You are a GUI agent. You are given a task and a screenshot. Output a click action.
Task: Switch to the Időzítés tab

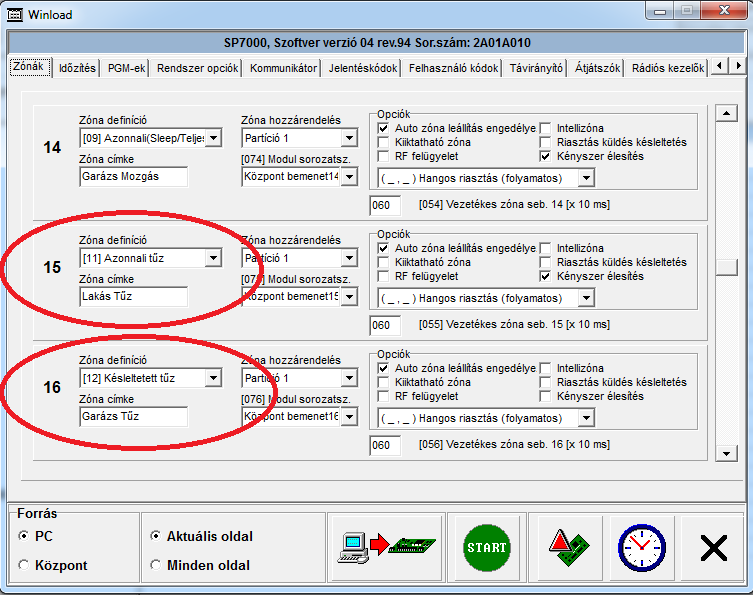[x=77, y=68]
